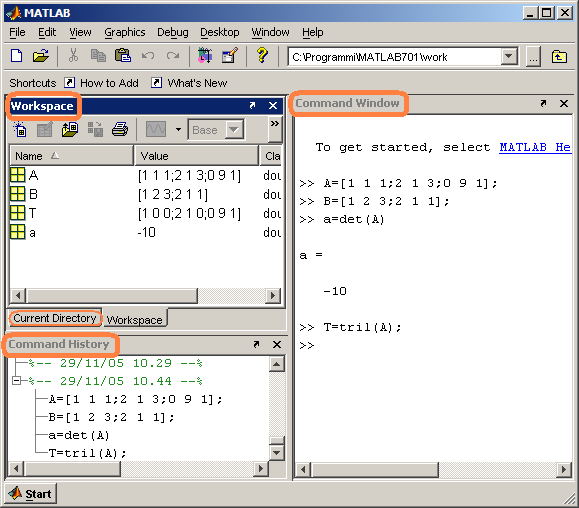Screen dimensions: 579x508
Task: Open the Edit menu
Action: point(47,32)
